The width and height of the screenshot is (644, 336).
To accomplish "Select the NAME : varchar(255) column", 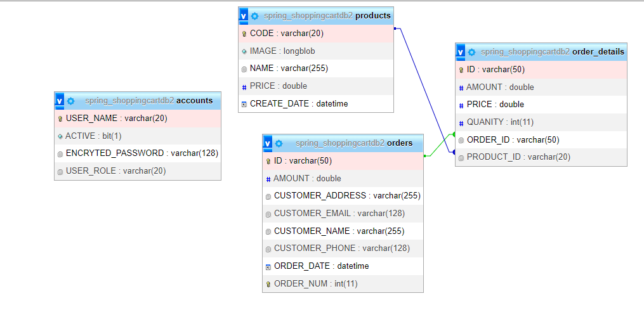I will point(316,68).
